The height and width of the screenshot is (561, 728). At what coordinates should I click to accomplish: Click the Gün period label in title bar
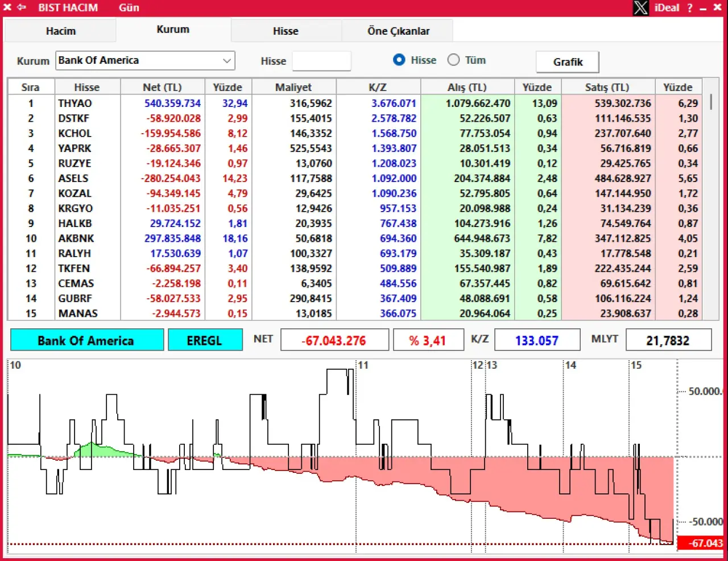[x=129, y=8]
